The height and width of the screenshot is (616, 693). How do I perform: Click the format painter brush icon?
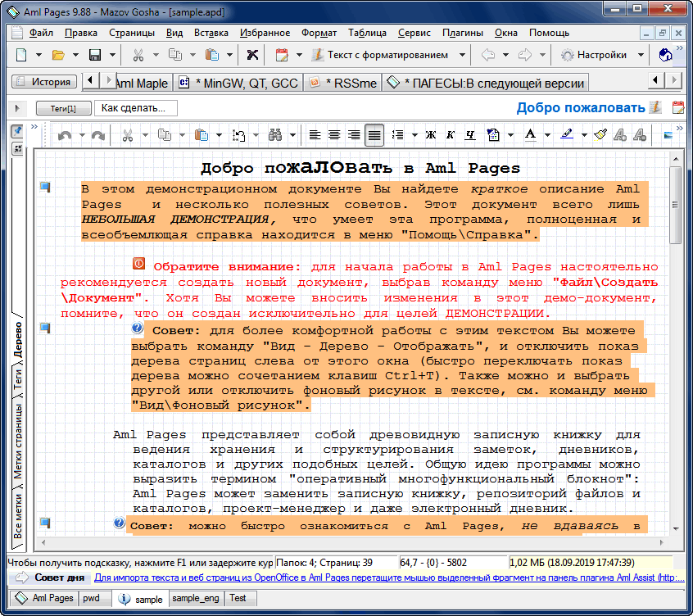tap(600, 135)
